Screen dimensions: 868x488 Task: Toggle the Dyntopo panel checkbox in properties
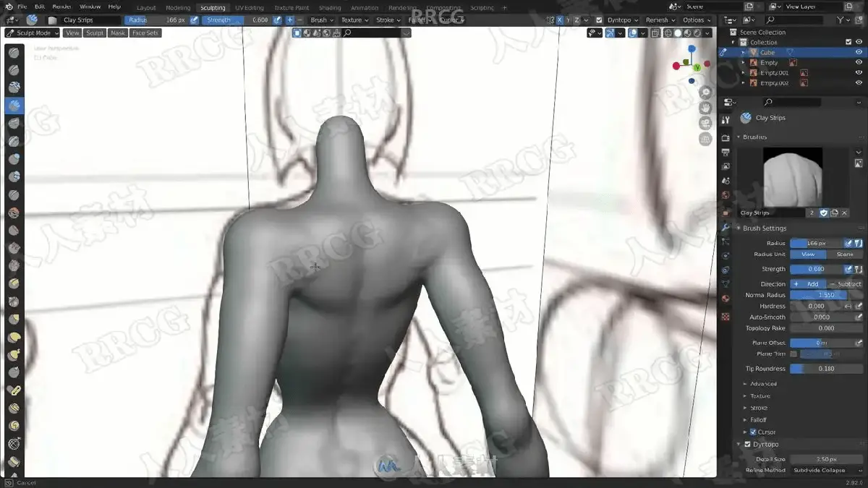pos(748,444)
